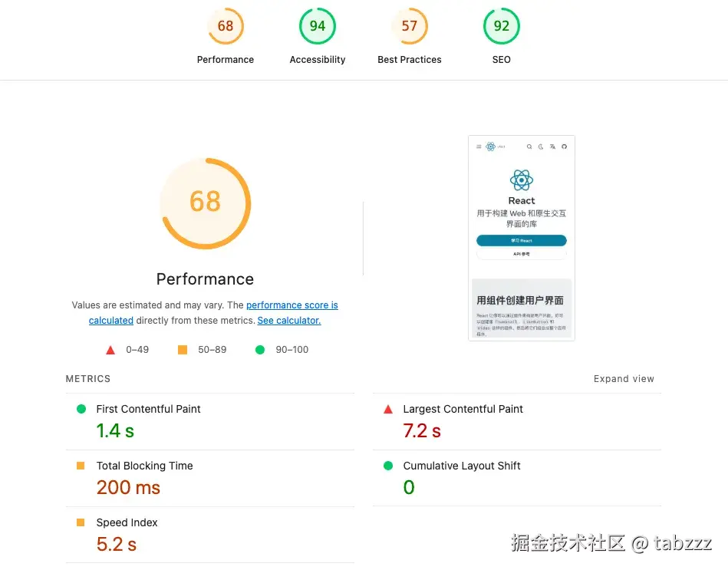Jump to Accessibility category label
Screen dimensions: 728x570
coord(318,59)
